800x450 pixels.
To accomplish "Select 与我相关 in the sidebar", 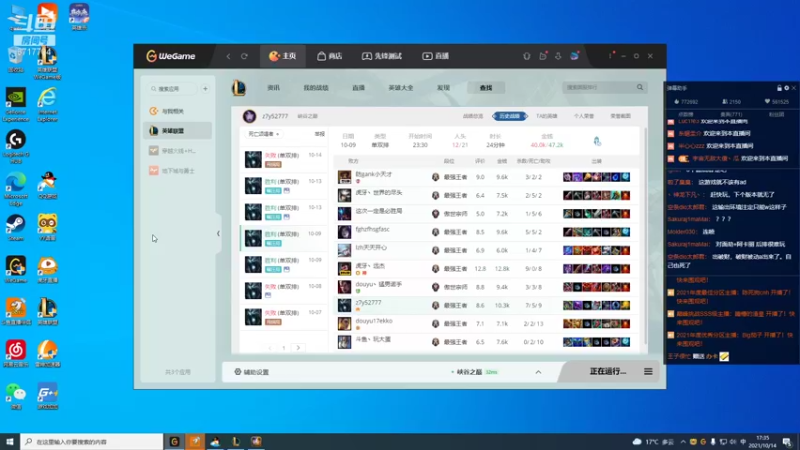I will click(178, 111).
